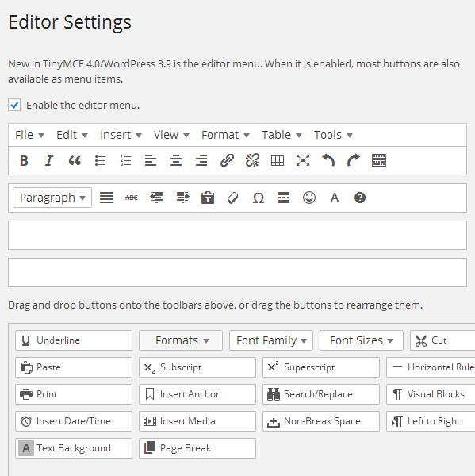The image size is (475, 476).
Task: Click the Underline button
Action: pos(74,340)
